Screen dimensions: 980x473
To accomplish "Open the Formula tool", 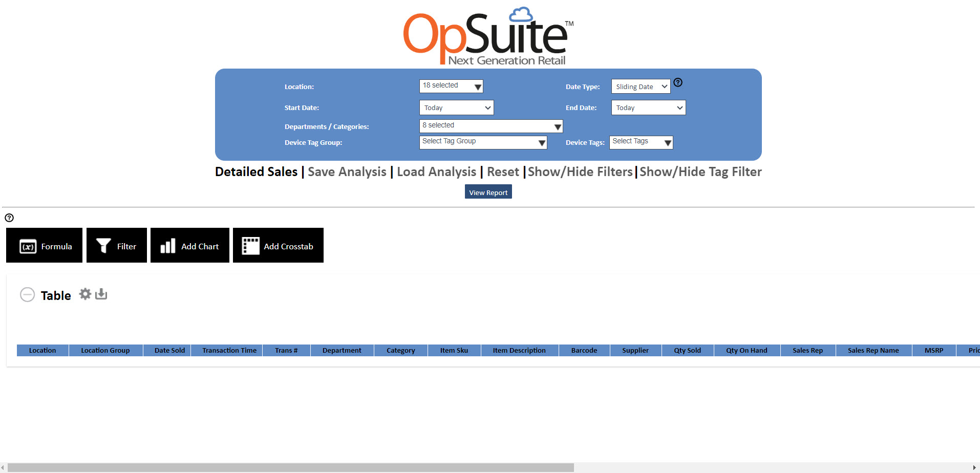I will tap(45, 246).
